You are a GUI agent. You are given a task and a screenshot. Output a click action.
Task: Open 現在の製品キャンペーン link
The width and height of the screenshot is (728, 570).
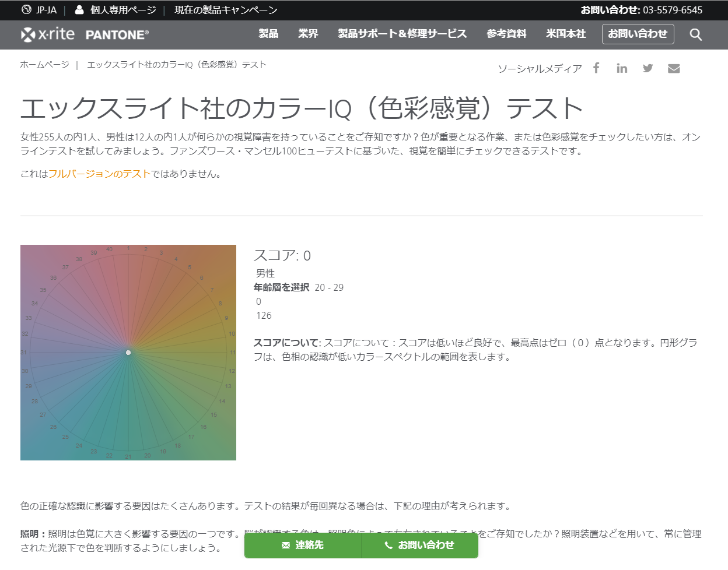click(x=226, y=10)
